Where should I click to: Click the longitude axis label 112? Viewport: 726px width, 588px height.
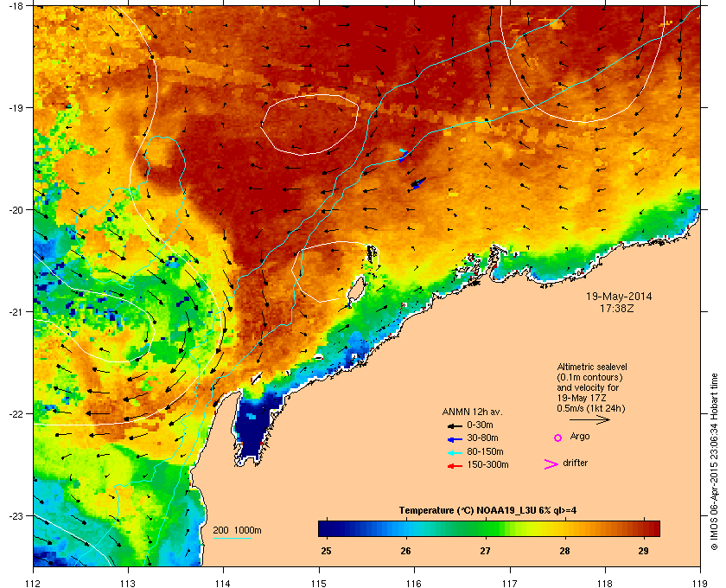tap(34, 583)
